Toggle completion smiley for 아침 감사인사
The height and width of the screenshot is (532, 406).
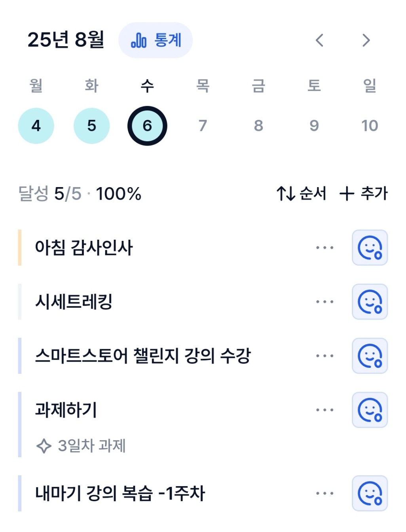[370, 248]
